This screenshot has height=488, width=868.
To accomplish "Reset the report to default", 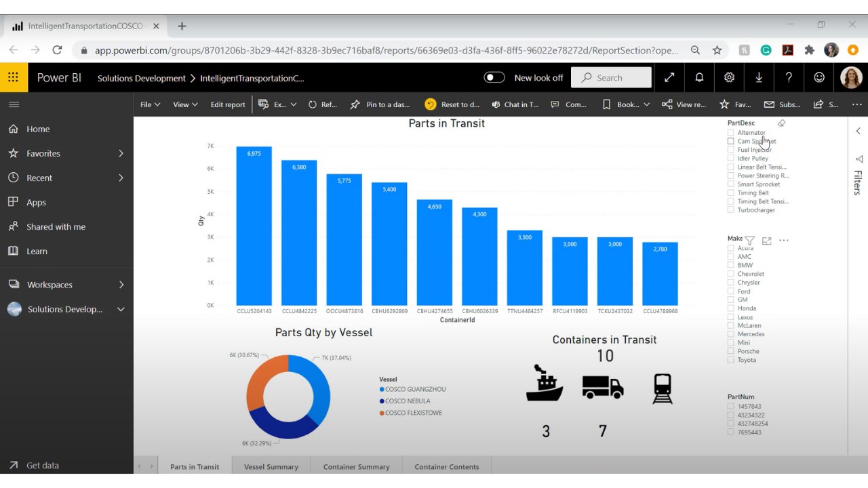I will (x=452, y=104).
